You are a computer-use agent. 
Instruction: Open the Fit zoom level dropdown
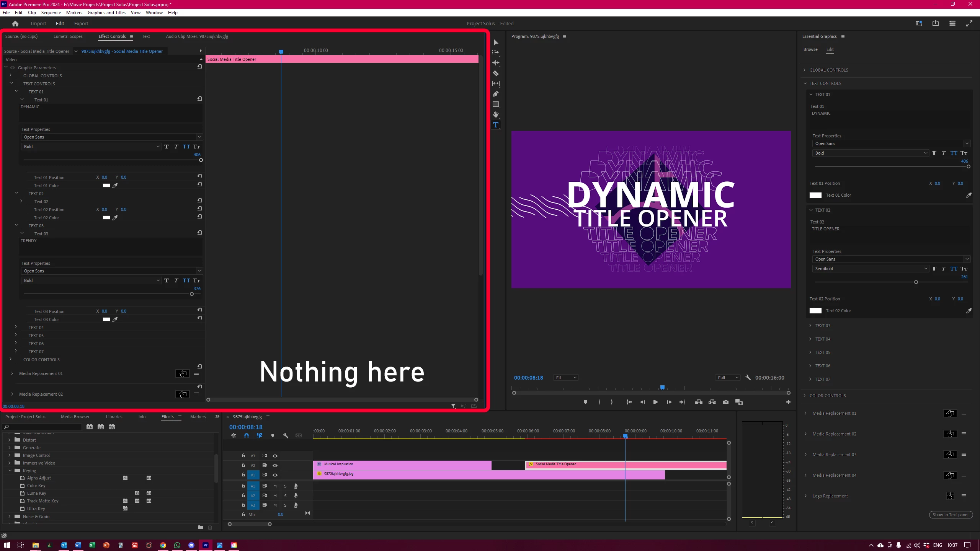coord(566,378)
